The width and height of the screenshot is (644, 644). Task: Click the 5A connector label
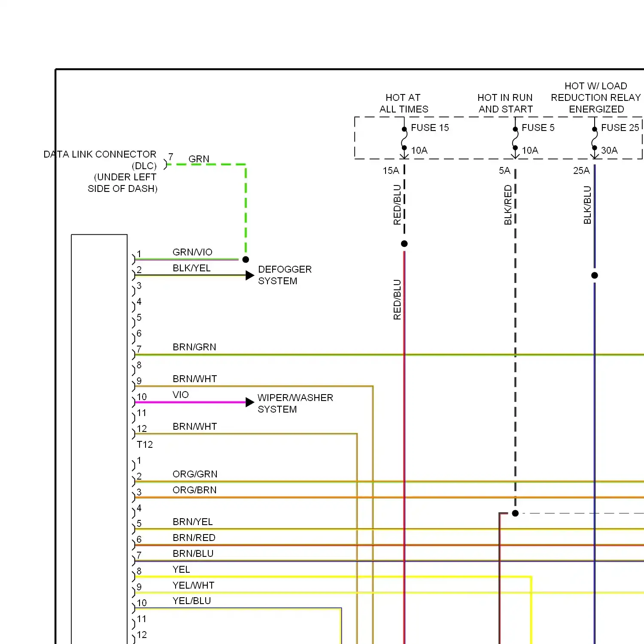coord(504,170)
